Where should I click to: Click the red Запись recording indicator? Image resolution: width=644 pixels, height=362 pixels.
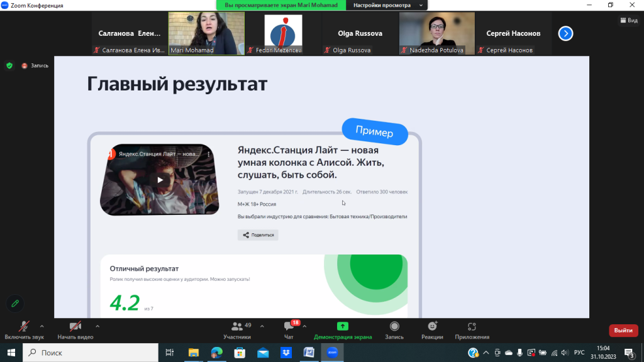coord(35,65)
